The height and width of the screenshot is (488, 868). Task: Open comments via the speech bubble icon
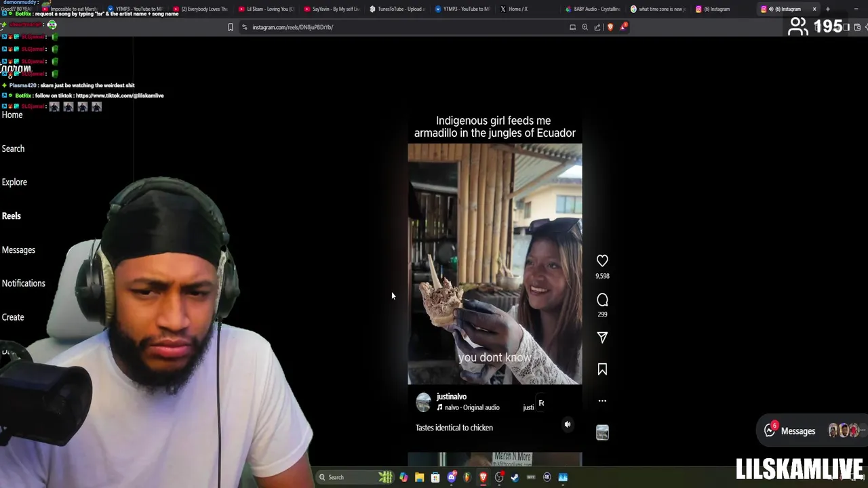click(602, 300)
